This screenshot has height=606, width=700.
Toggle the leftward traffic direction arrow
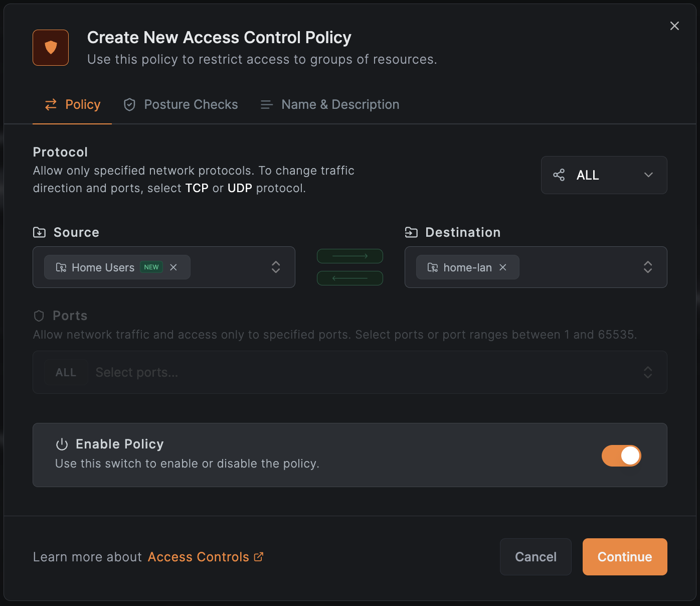click(x=349, y=278)
